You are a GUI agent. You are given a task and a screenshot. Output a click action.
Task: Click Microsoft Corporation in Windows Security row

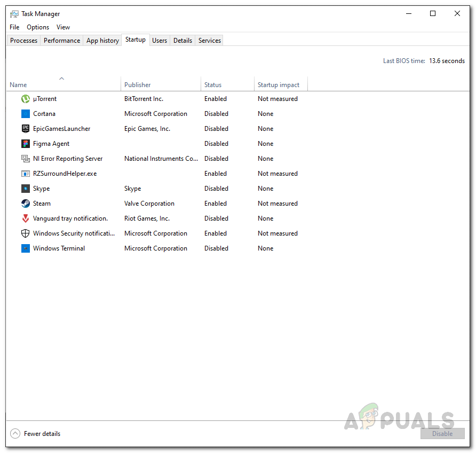(x=156, y=233)
